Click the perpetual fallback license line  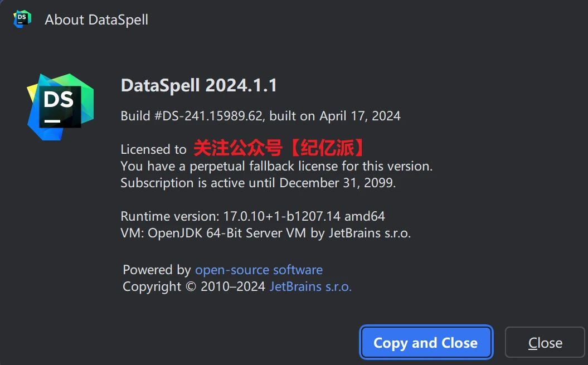tap(276, 166)
